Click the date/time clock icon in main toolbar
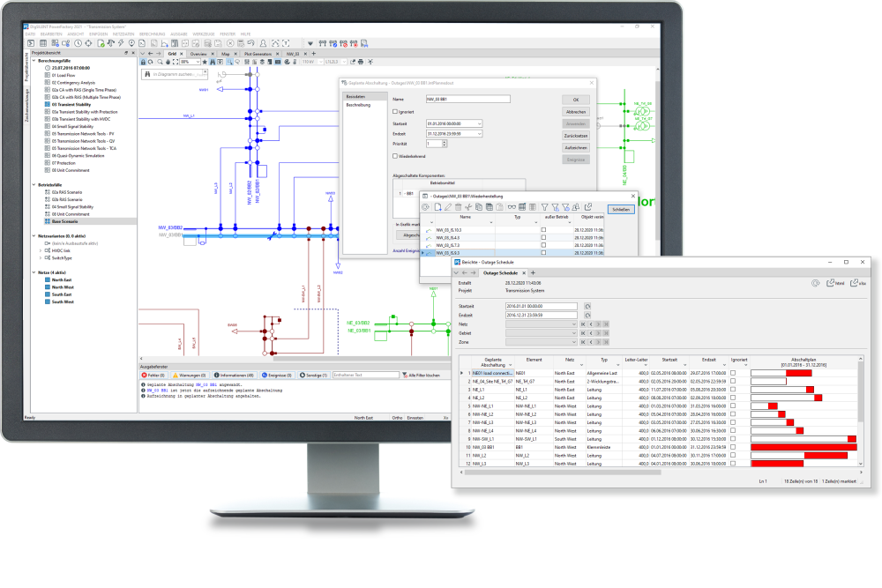 pyautogui.click(x=78, y=43)
